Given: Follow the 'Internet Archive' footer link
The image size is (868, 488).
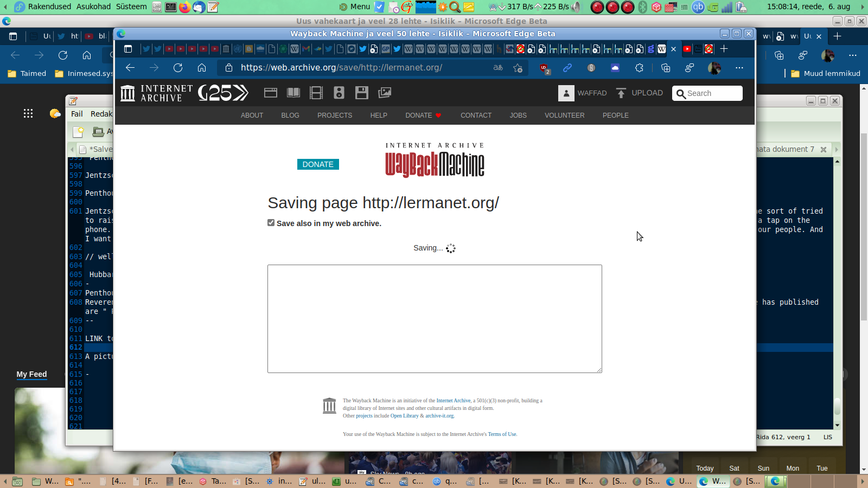Looking at the screenshot, I should click(454, 401).
